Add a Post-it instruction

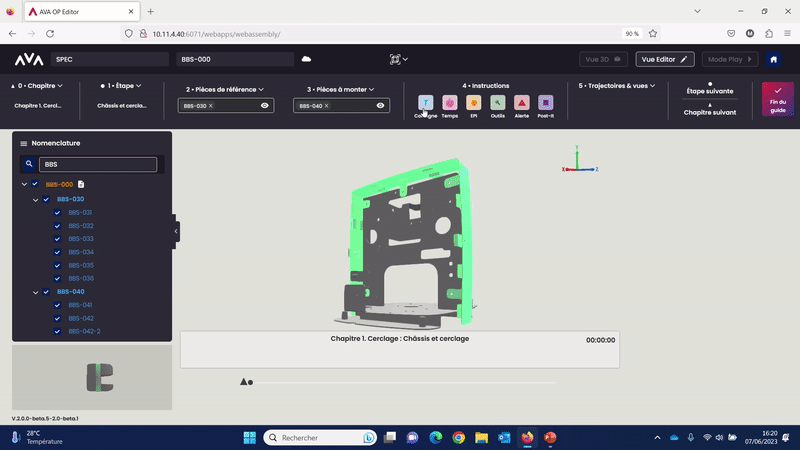(545, 103)
